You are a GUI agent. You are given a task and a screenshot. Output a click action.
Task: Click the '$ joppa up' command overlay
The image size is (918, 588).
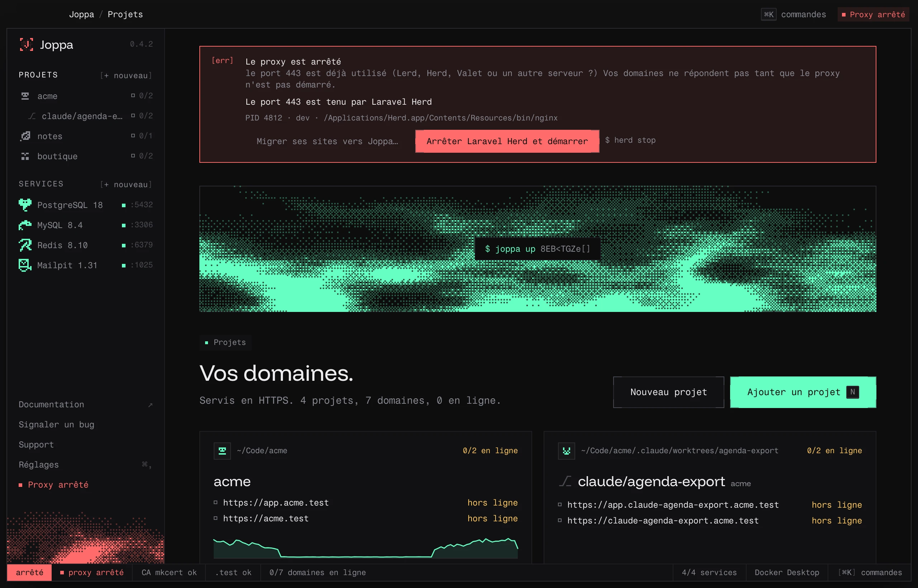[x=537, y=249]
